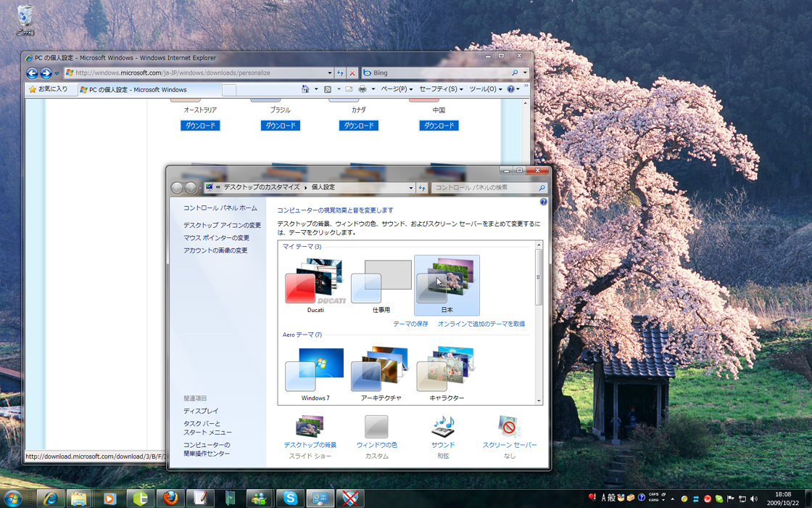Screen dimensions: 812x508
Task: Click ダウンロード under ブラジル
Action: pyautogui.click(x=280, y=126)
